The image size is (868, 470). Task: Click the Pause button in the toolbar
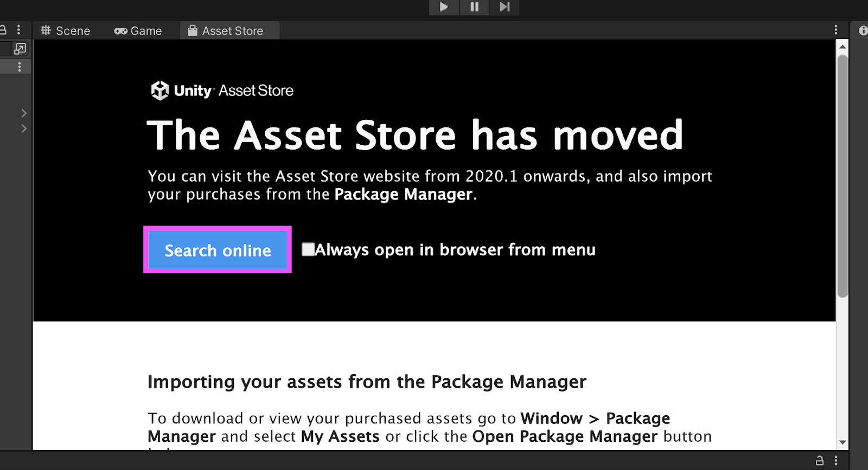(x=475, y=7)
